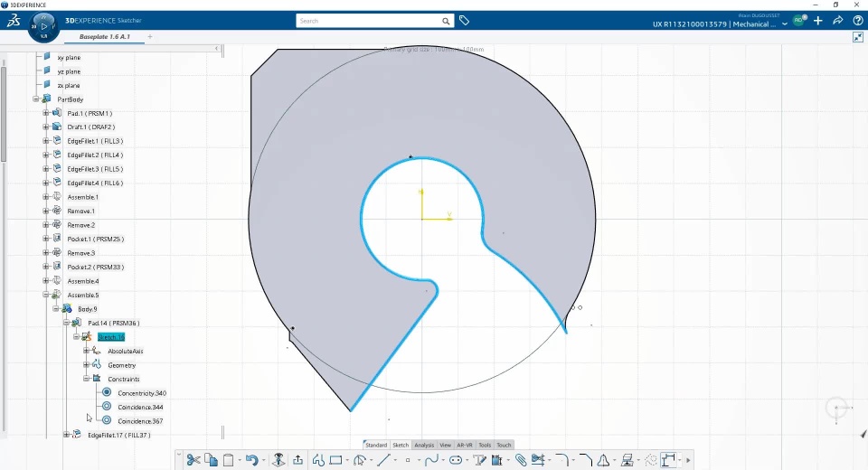Switch to the Analysis toolbar tab
The height and width of the screenshot is (470, 868).
(424, 445)
